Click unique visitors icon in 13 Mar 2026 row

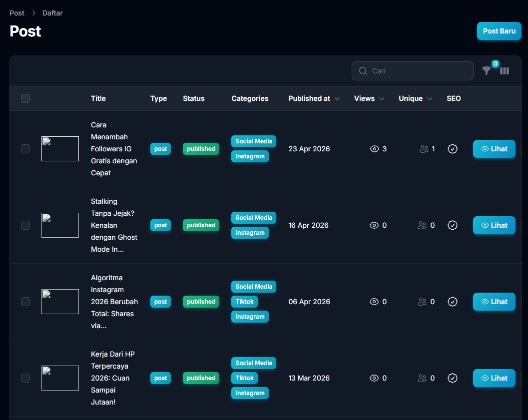click(422, 378)
